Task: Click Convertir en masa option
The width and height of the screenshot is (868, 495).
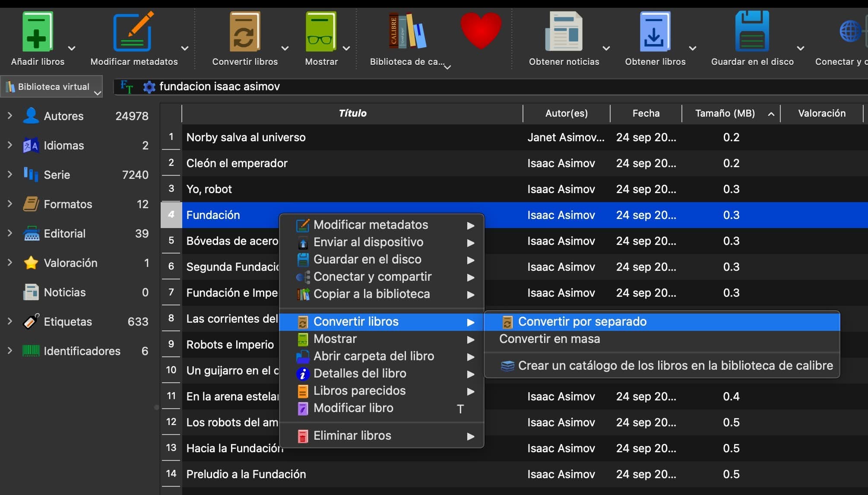Action: pos(549,339)
